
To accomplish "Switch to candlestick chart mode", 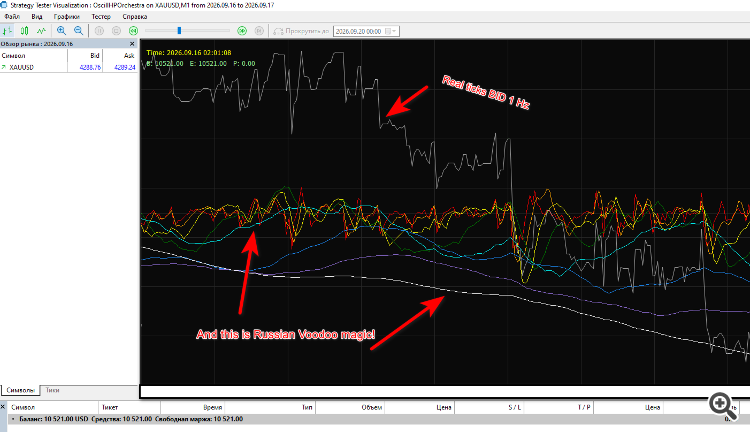I will [x=24, y=31].
